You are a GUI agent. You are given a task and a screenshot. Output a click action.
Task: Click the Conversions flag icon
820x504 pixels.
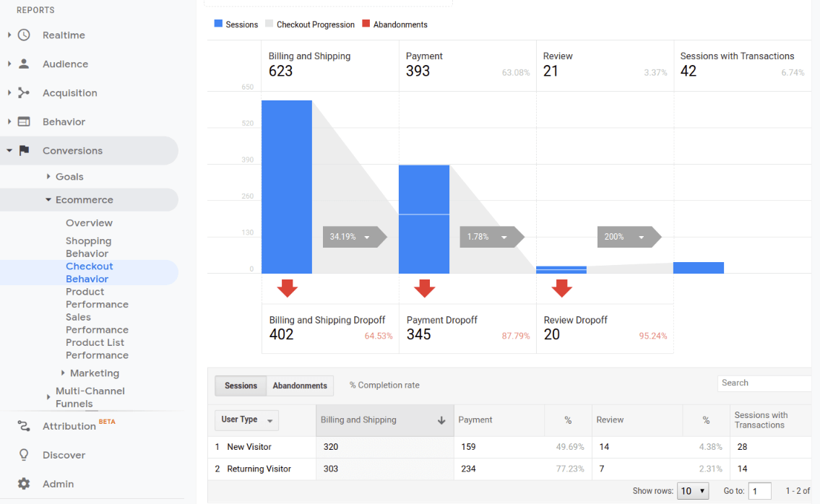[x=24, y=151]
